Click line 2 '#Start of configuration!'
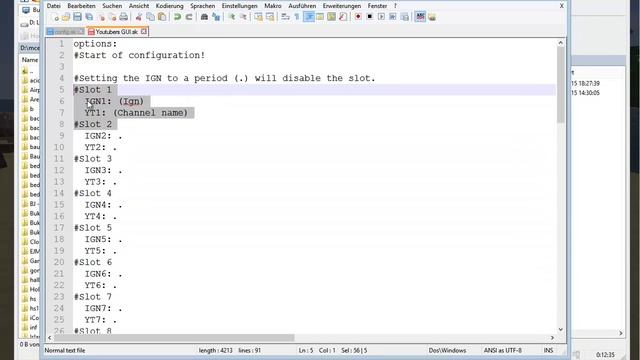The image size is (640, 360). [139, 55]
